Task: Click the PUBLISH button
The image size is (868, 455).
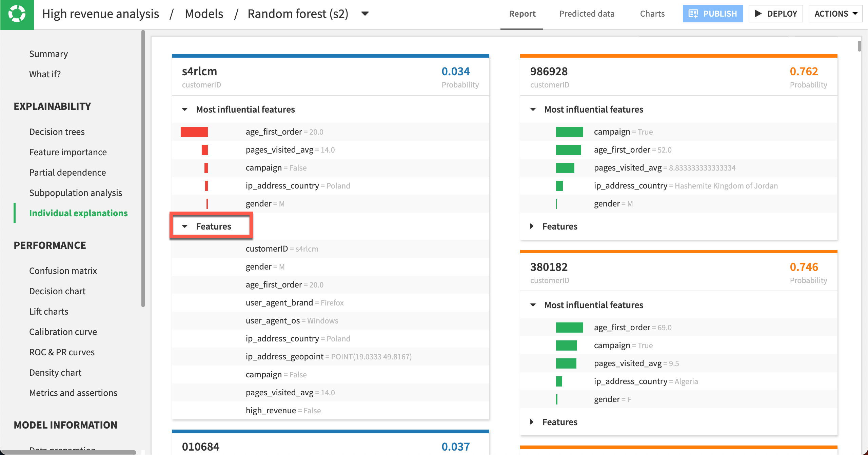Action: (713, 14)
